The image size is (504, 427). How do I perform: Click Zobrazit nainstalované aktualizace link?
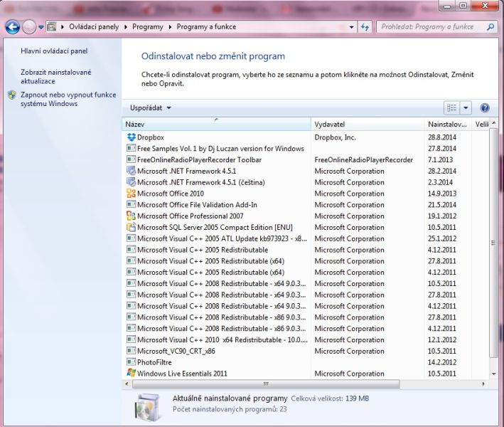[56, 77]
